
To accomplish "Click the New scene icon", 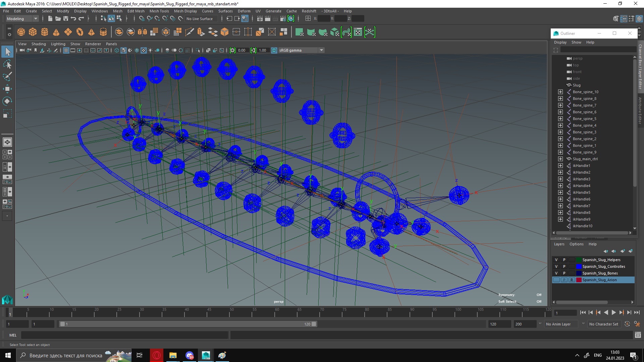I will (x=50, y=19).
